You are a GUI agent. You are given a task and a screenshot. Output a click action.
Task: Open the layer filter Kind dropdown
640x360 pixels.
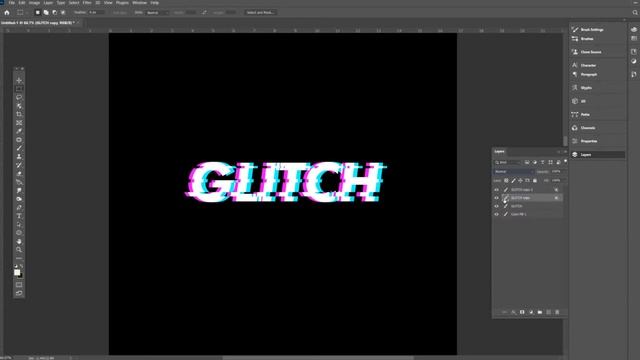pyautogui.click(x=508, y=162)
